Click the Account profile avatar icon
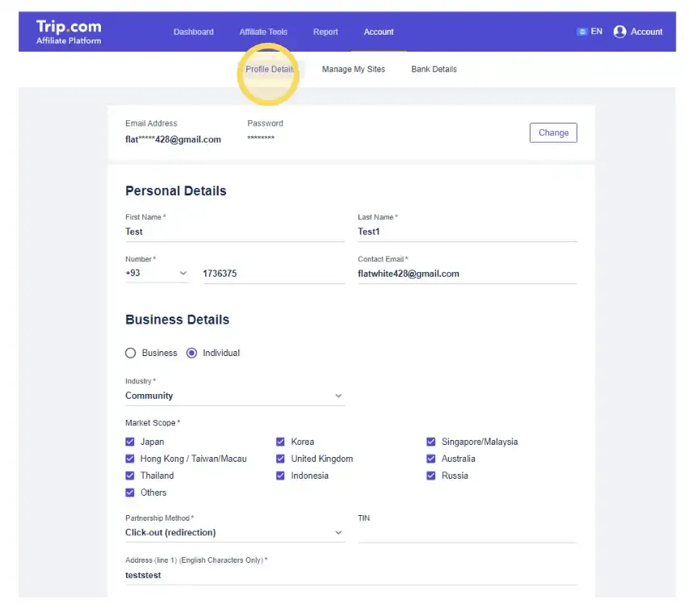 click(x=619, y=31)
